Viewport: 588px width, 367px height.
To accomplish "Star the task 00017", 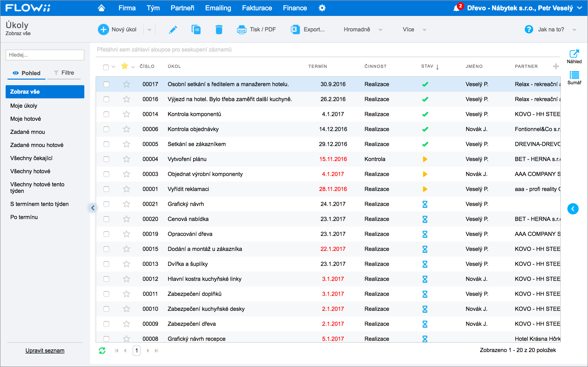I will (x=127, y=84).
